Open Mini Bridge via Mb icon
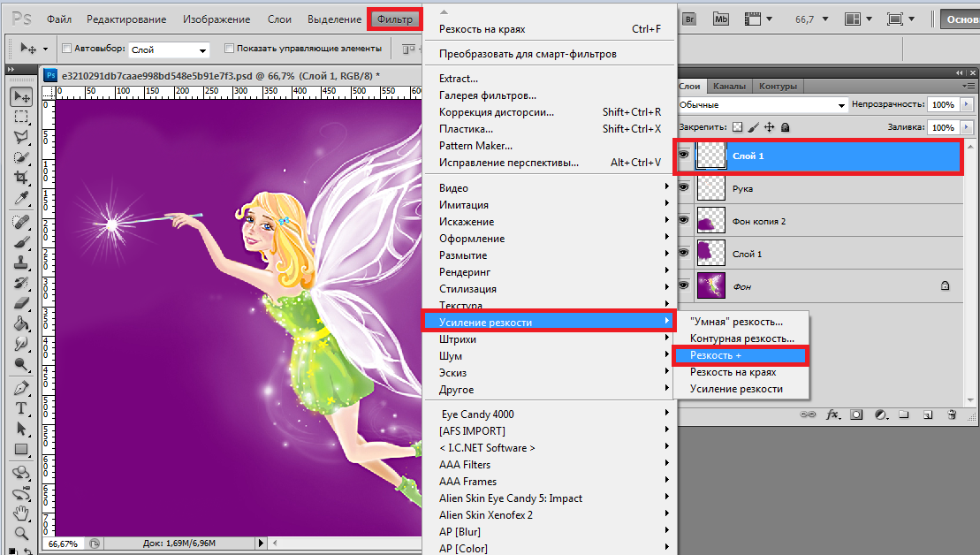The height and width of the screenshot is (555, 980). (x=720, y=19)
